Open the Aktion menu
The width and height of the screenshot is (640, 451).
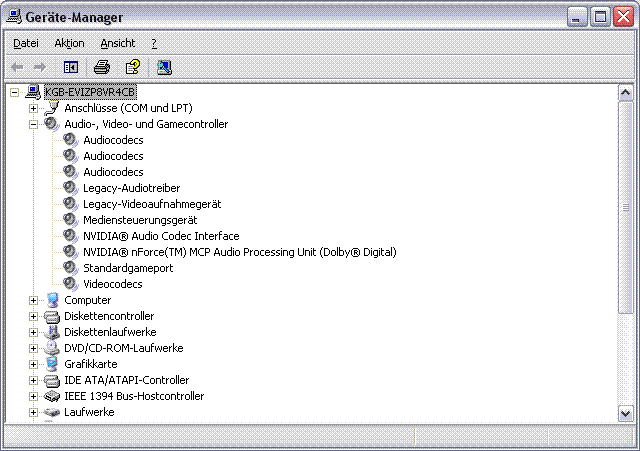click(x=69, y=43)
